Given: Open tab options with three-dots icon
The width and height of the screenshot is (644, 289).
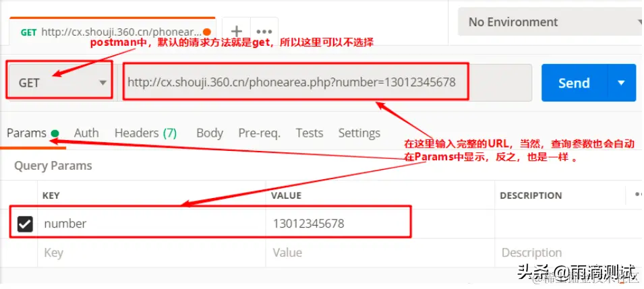Looking at the screenshot, I should 264,31.
